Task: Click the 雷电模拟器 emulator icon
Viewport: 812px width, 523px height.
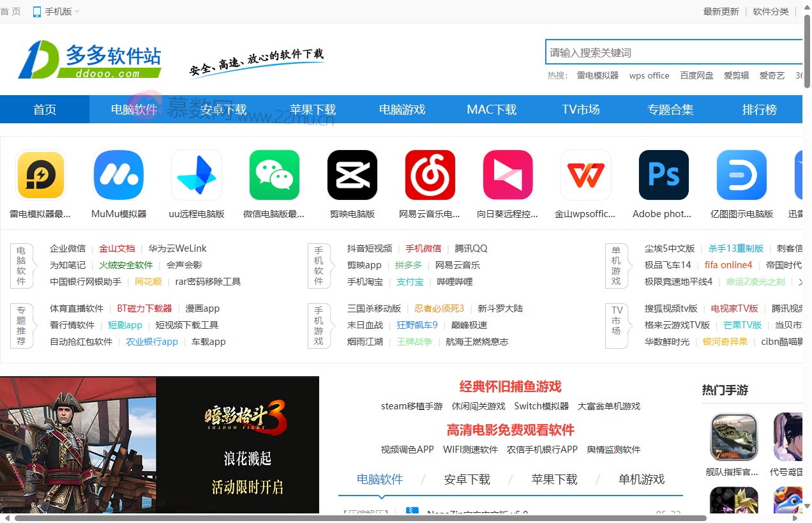Action: [40, 174]
